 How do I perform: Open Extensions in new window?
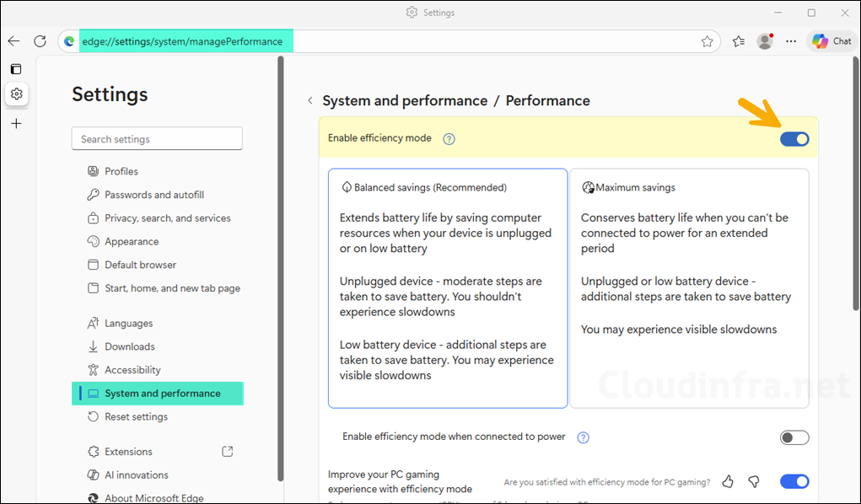(227, 451)
